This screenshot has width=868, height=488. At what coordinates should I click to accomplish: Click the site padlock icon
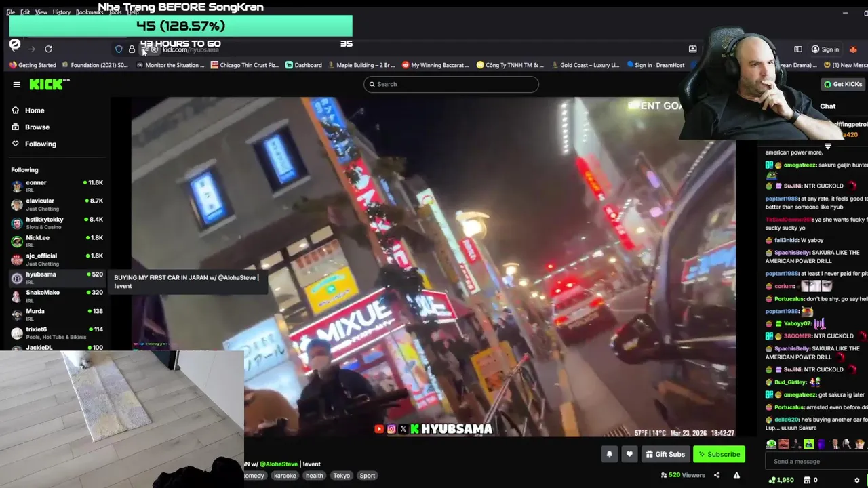tap(132, 49)
